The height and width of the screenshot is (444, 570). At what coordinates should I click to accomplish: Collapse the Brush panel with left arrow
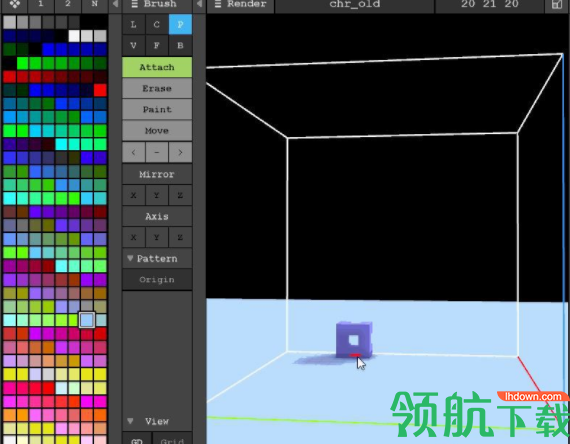click(x=199, y=4)
